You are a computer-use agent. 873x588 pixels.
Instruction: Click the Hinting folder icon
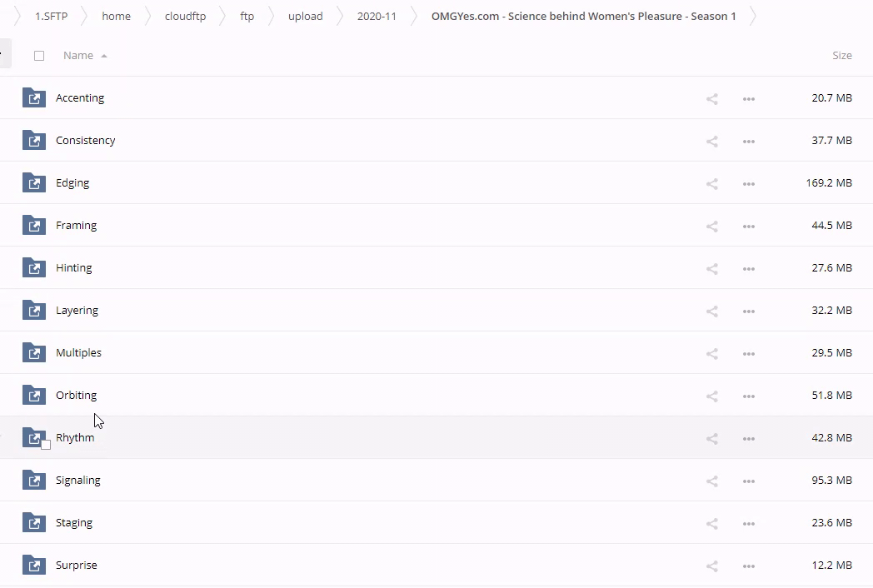pos(34,267)
